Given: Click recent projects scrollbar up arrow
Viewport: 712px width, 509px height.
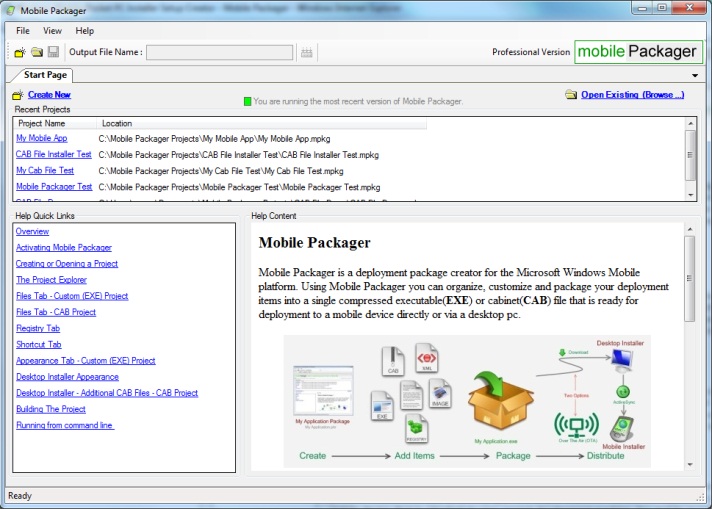Looking at the screenshot, I should tap(690, 124).
